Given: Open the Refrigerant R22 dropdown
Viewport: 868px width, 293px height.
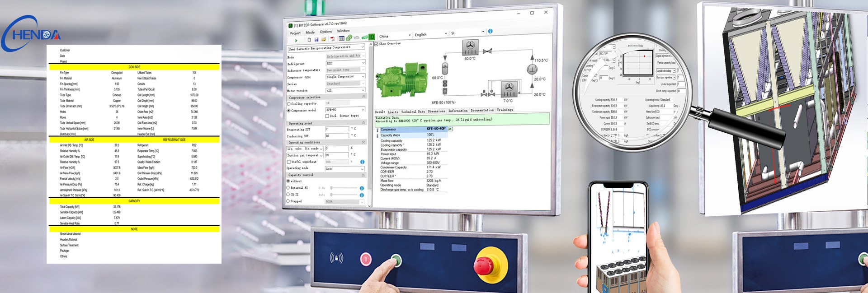Looking at the screenshot, I should (x=345, y=63).
